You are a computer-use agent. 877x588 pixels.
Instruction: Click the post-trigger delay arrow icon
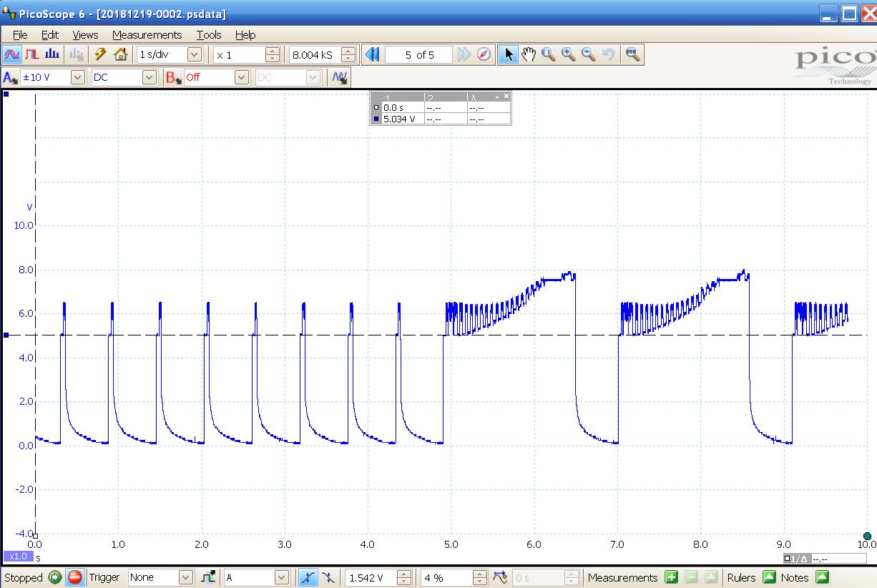[x=500, y=577]
